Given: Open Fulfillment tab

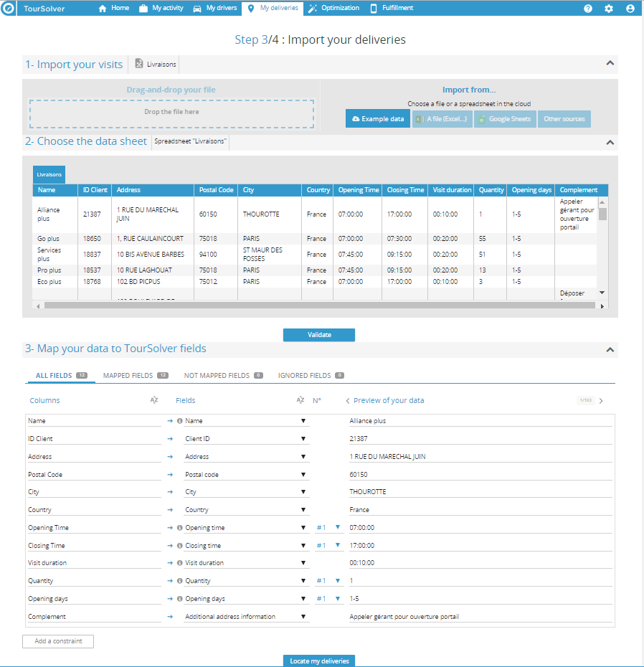Looking at the screenshot, I should [392, 8].
